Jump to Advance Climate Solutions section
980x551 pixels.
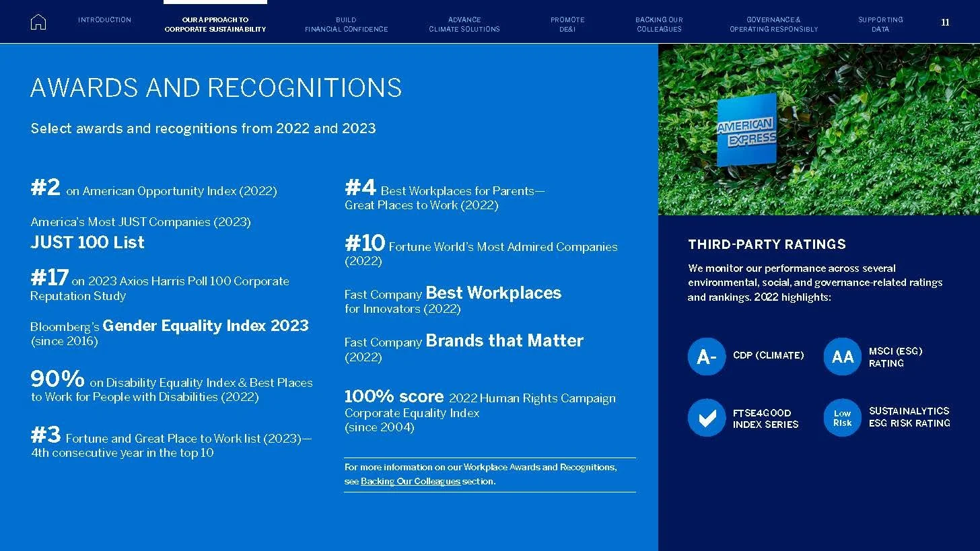[x=464, y=25]
